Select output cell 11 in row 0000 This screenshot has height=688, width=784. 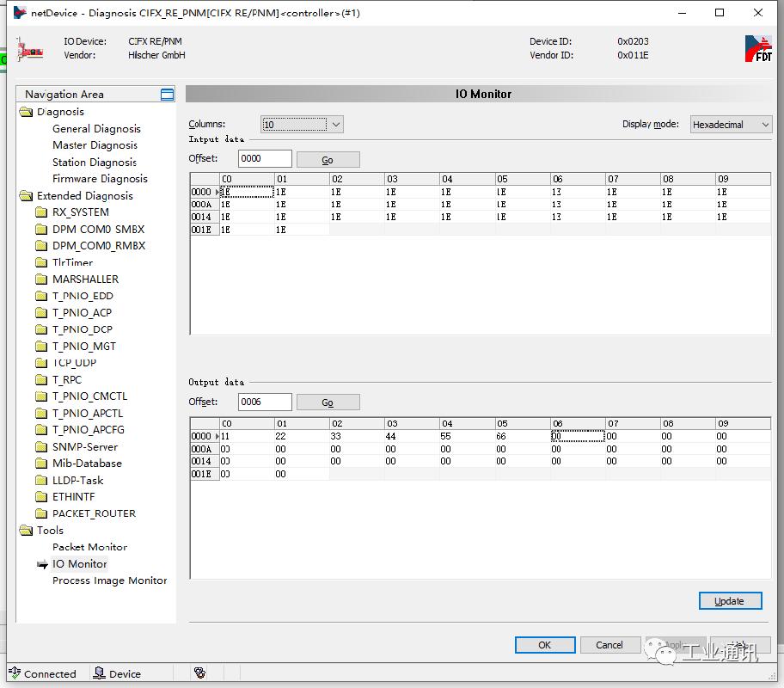[x=247, y=436]
